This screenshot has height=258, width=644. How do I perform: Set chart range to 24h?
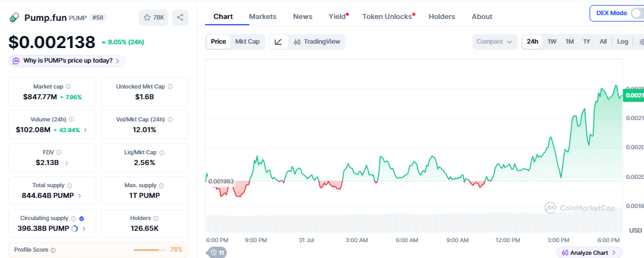click(x=533, y=42)
